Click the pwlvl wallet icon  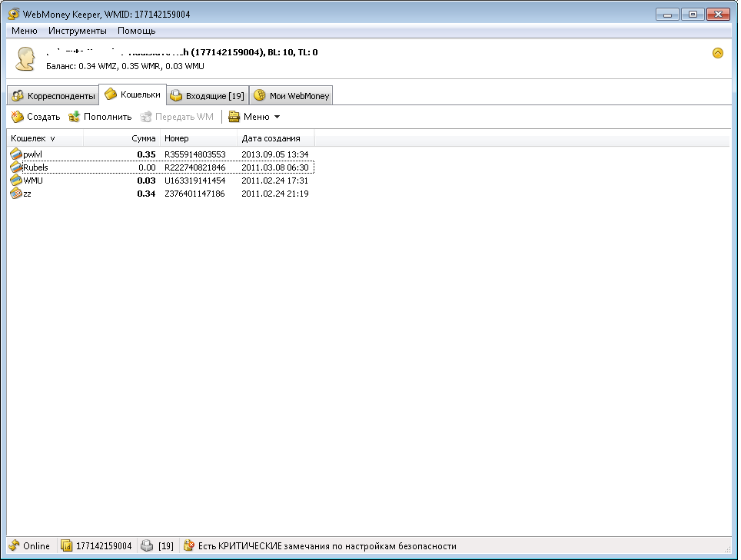coord(16,154)
